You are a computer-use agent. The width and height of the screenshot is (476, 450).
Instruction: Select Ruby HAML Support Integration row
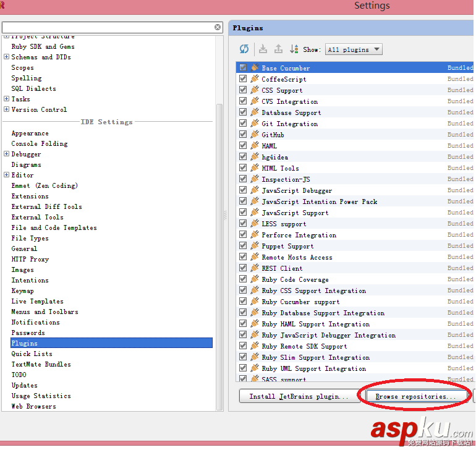355,324
